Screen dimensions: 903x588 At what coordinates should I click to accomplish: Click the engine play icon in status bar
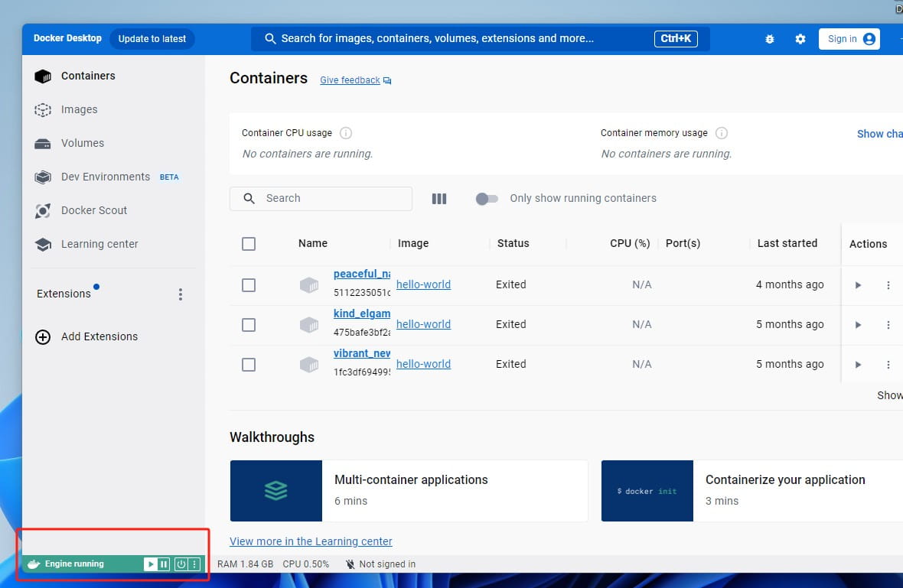pos(151,564)
